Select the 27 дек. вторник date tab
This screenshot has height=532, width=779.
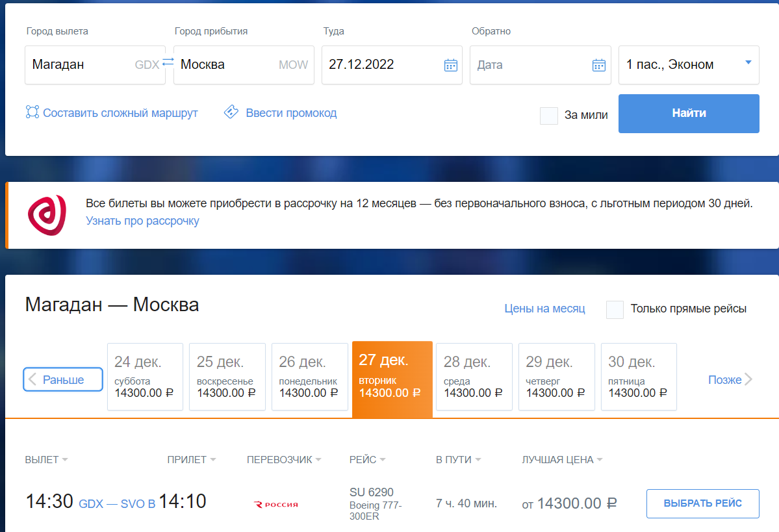pyautogui.click(x=392, y=379)
